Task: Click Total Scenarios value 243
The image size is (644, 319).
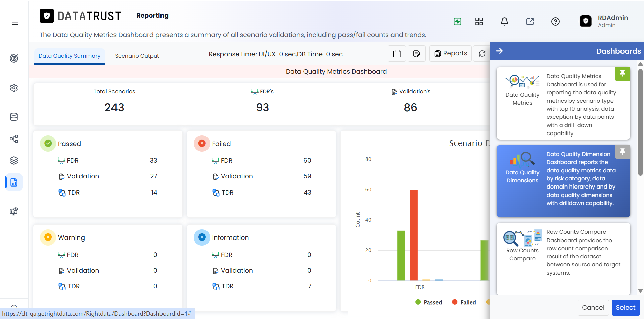Action: [114, 107]
